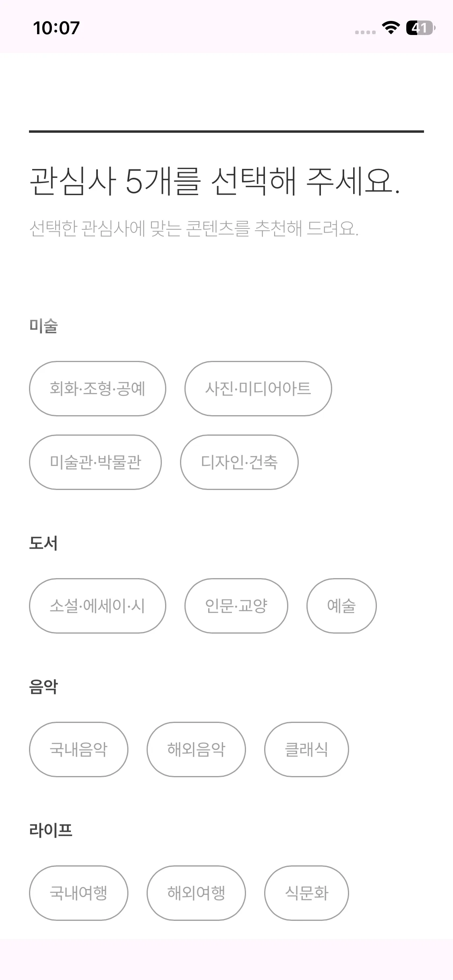Toggle the 식문화 lifestyle chip
This screenshot has width=453, height=980.
pyautogui.click(x=306, y=893)
